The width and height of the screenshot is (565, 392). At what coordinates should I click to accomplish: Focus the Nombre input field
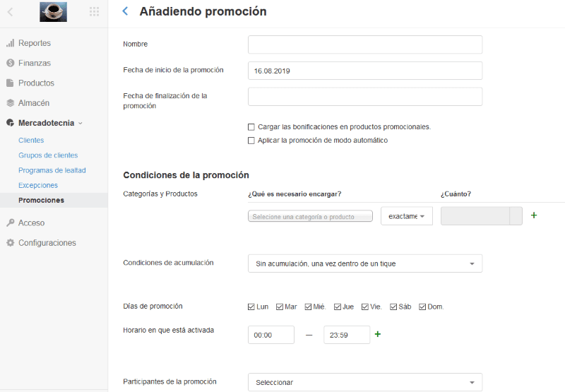(x=365, y=44)
